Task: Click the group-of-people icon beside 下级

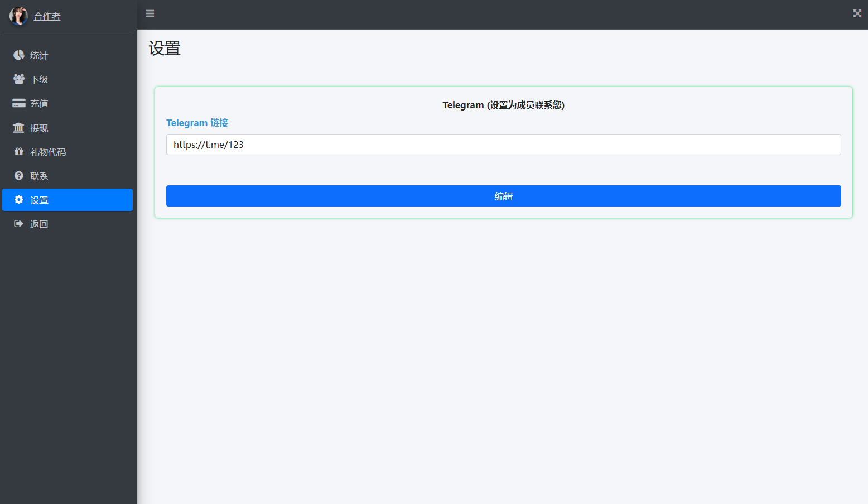Action: 19,79
